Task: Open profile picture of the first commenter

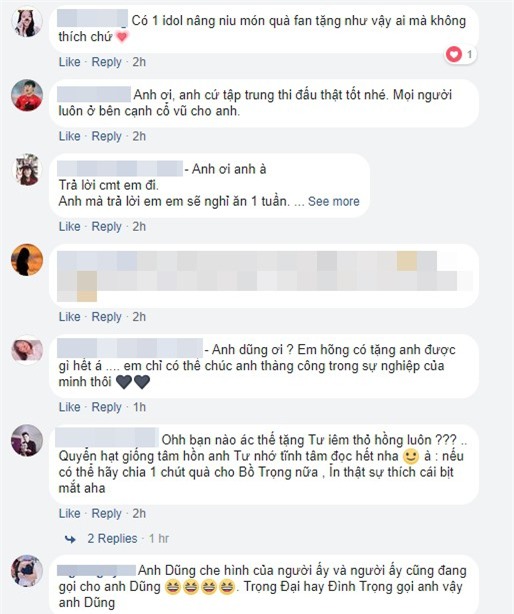Action: point(27,22)
